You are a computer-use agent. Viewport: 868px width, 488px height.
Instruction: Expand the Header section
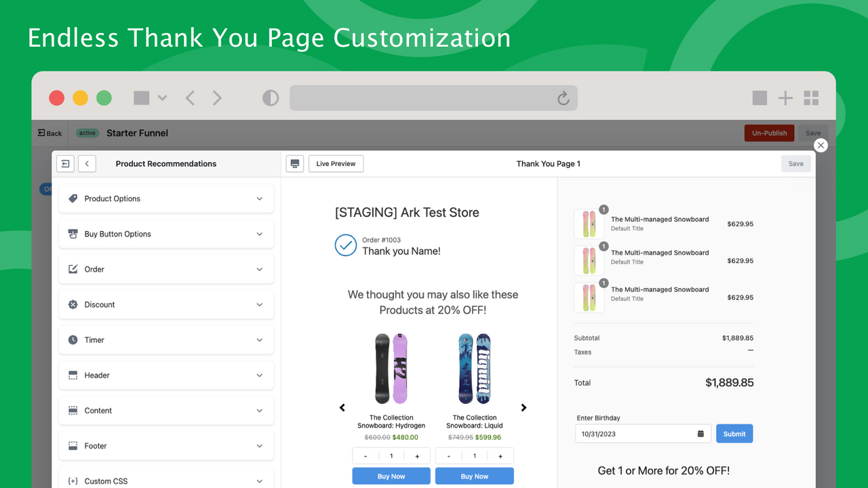[259, 375]
